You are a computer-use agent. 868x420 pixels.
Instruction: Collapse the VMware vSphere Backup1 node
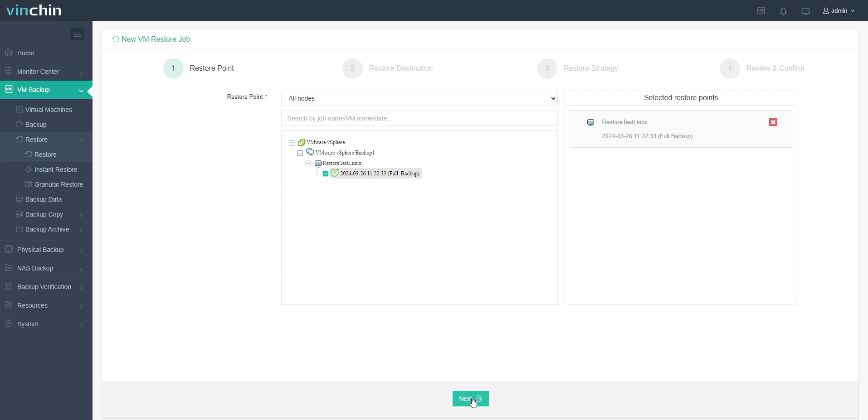click(300, 153)
